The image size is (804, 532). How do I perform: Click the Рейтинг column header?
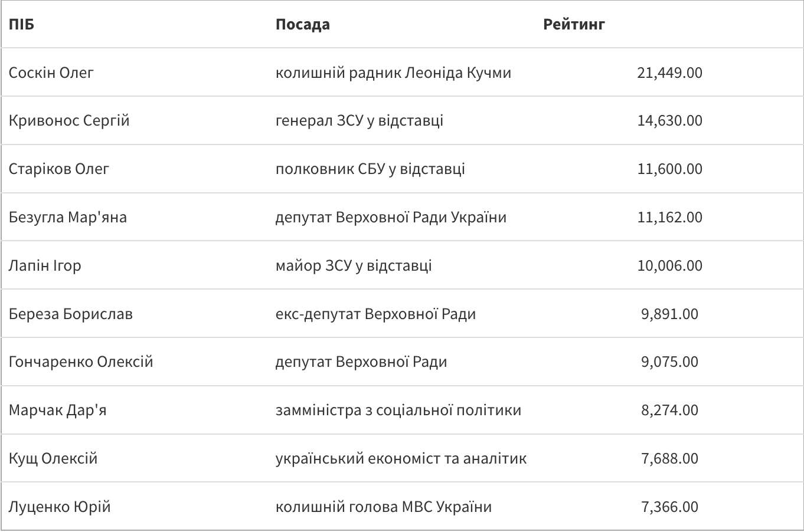(x=574, y=25)
